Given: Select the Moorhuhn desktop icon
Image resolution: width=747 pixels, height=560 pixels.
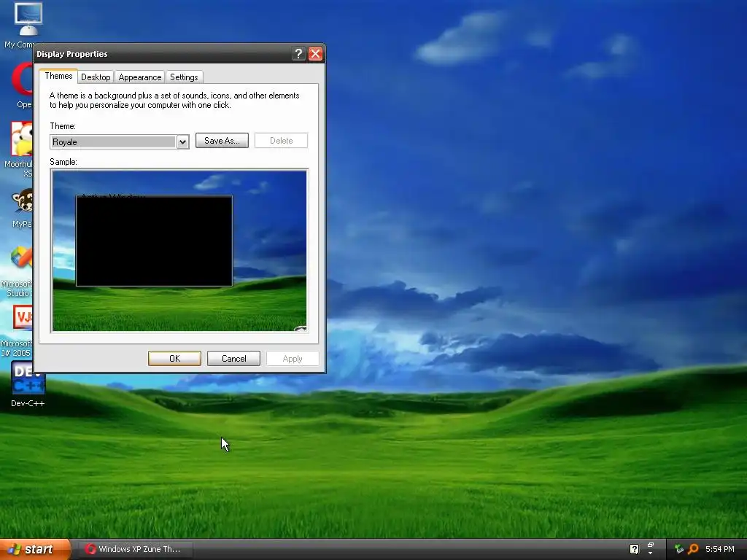Looking at the screenshot, I should [x=18, y=149].
